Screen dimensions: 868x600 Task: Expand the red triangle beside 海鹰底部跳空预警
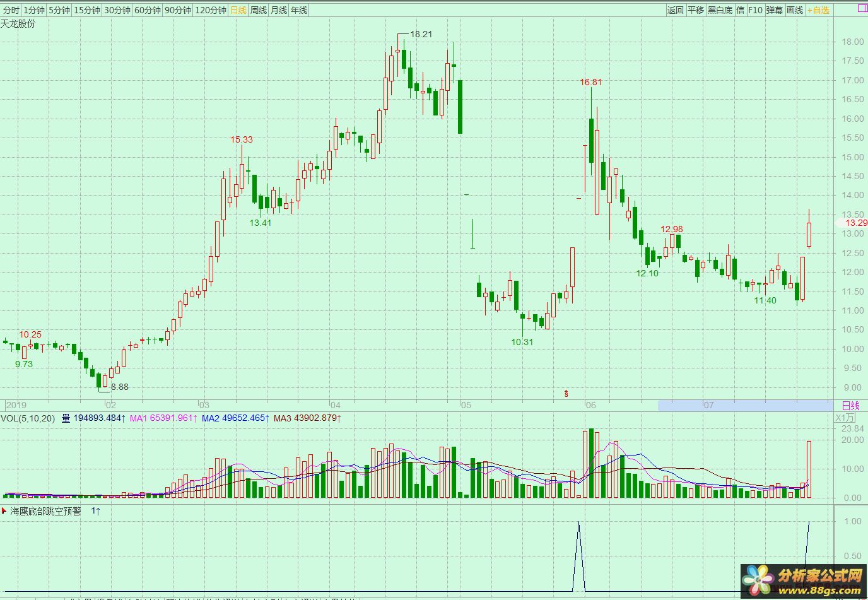[4, 511]
